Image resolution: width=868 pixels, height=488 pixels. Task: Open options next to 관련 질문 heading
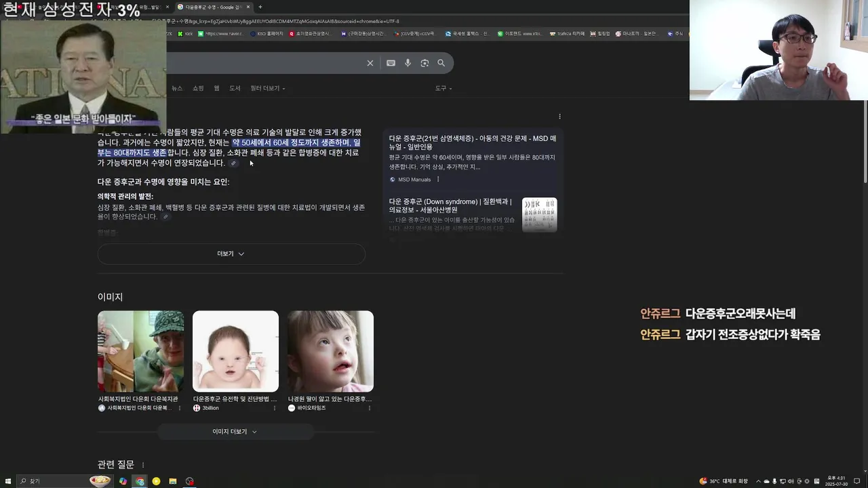[142, 465]
